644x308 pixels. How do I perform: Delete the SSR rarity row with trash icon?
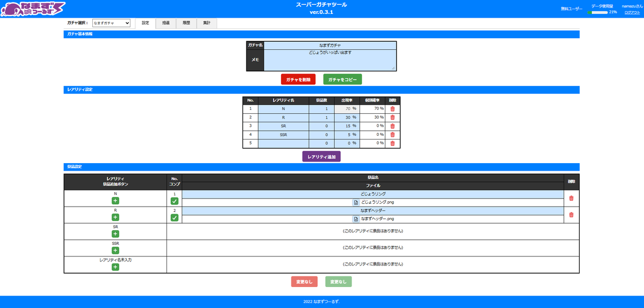click(392, 135)
